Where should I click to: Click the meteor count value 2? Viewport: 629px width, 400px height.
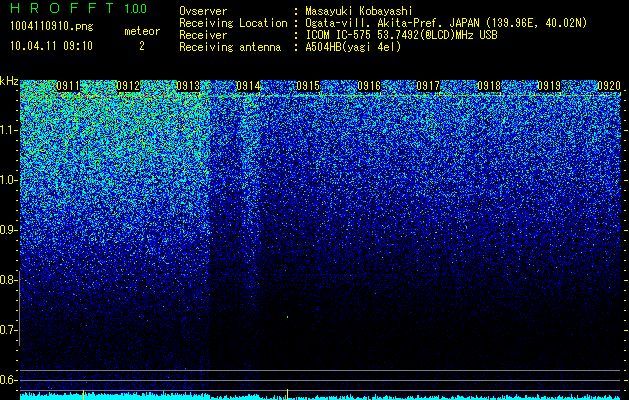click(142, 46)
